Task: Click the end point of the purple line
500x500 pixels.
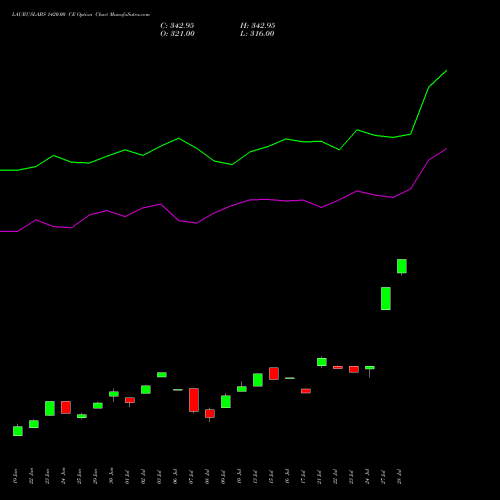Action: pyautogui.click(x=446, y=149)
